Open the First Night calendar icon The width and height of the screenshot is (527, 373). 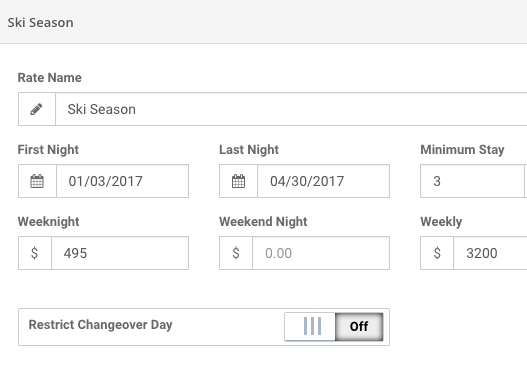(37, 181)
